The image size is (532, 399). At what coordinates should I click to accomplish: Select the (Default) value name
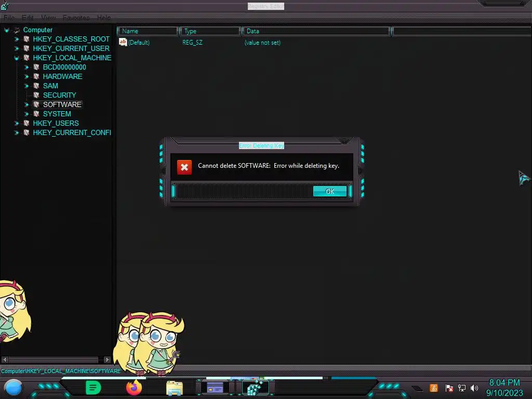(139, 43)
